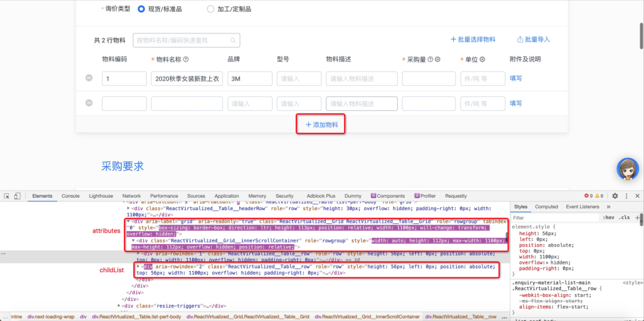644x321 pixels.
Task: Click the new style rule plus icon
Action: (637, 218)
